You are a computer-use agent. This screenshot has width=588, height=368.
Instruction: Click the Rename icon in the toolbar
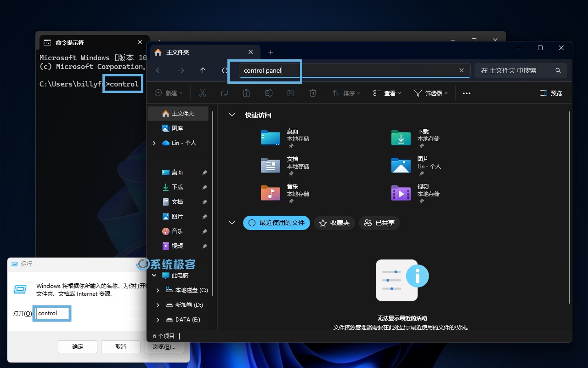coord(269,93)
